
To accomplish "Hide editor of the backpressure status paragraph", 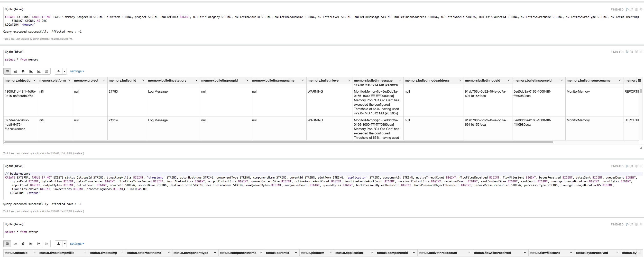I will 632,166.
